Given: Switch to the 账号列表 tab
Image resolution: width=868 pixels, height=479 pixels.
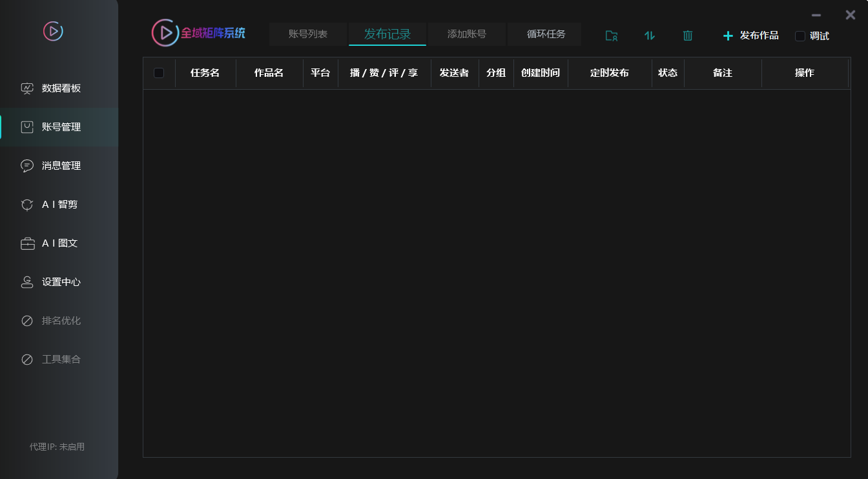Looking at the screenshot, I should pos(308,34).
